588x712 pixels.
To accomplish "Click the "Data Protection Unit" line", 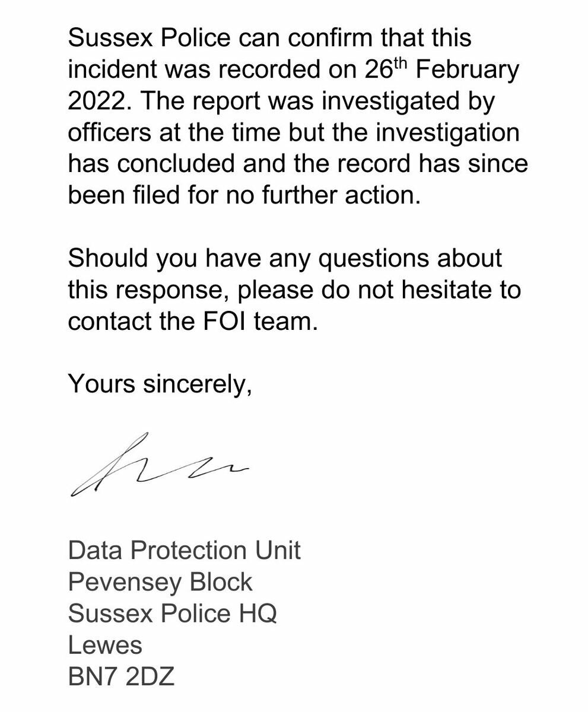I will [185, 551].
